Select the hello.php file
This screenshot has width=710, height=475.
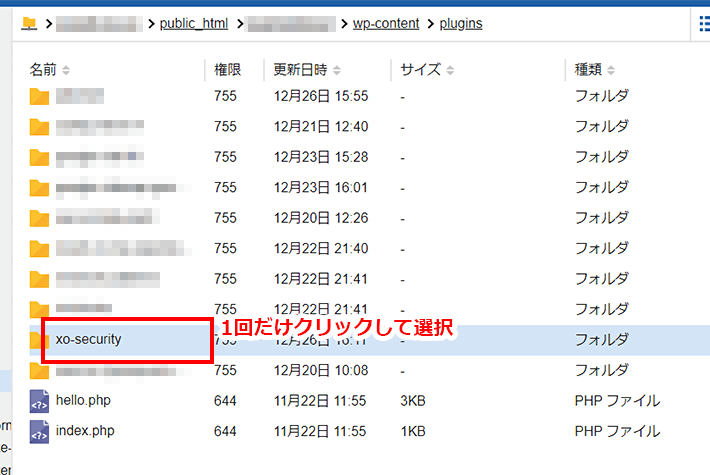[x=85, y=401]
